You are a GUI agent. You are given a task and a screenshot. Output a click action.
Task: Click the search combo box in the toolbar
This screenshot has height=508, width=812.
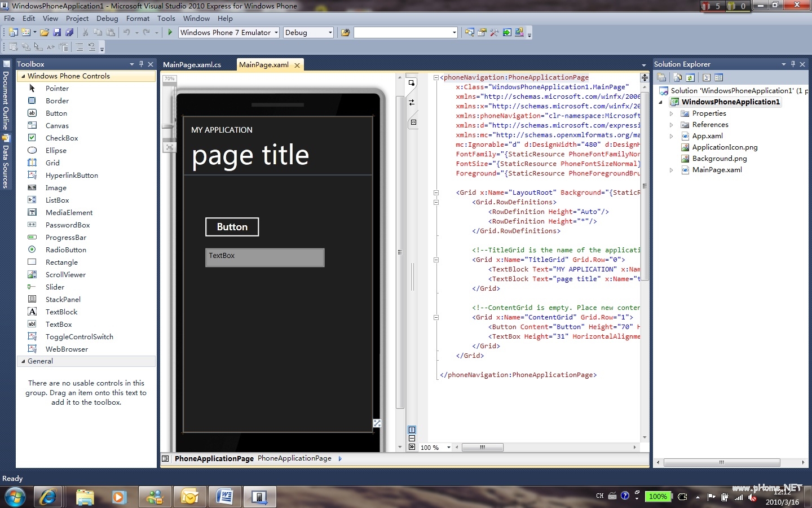405,33
